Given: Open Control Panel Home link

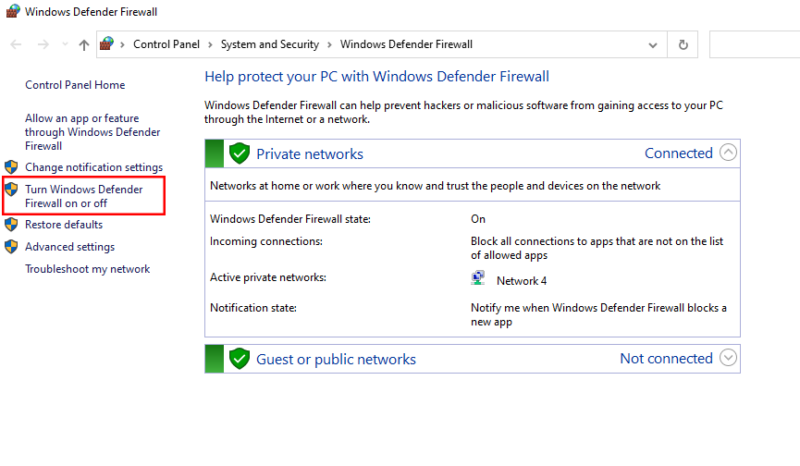Looking at the screenshot, I should pyautogui.click(x=75, y=86).
